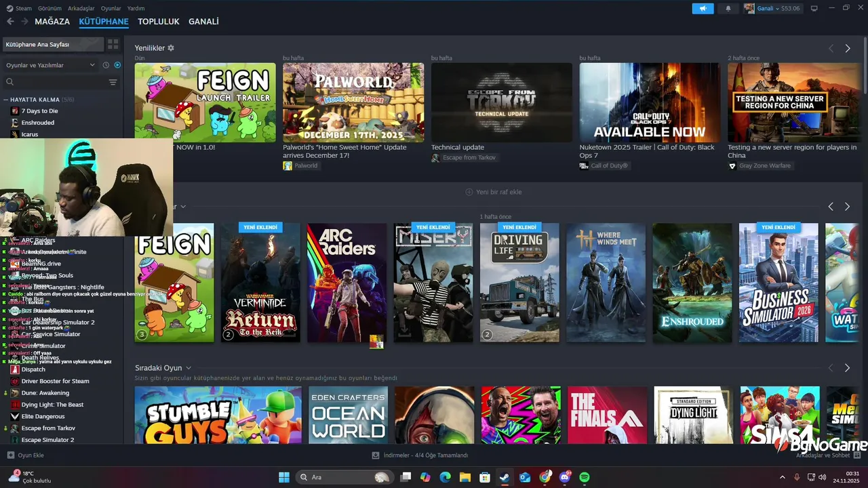
Task: Sort library by recent activity clock icon
Action: click(106, 65)
